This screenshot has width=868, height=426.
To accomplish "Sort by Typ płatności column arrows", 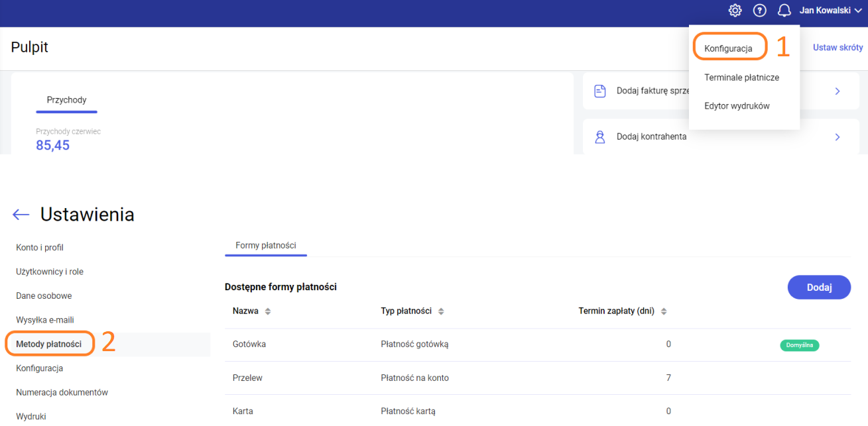I will click(x=441, y=311).
